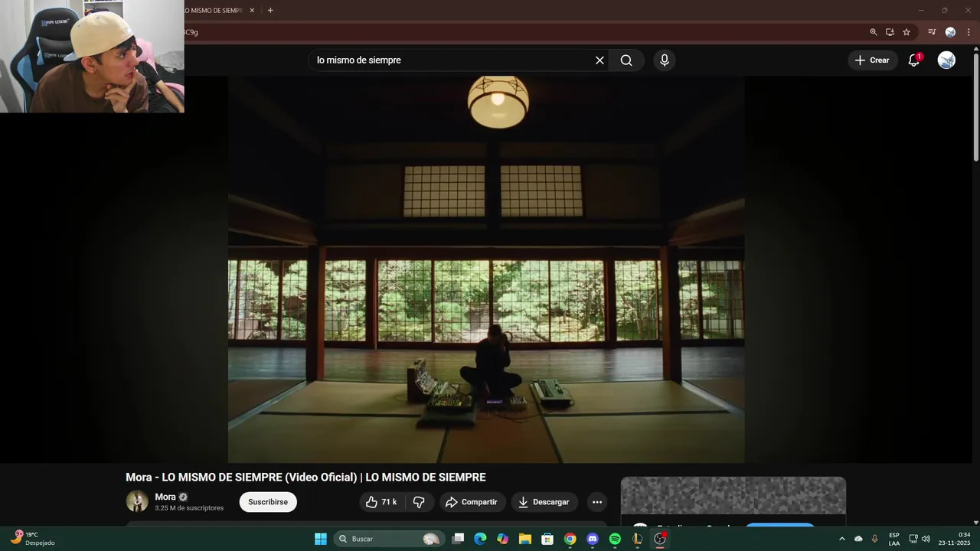Open a new browser tab with plus
This screenshot has height=551, width=980.
[x=270, y=11]
